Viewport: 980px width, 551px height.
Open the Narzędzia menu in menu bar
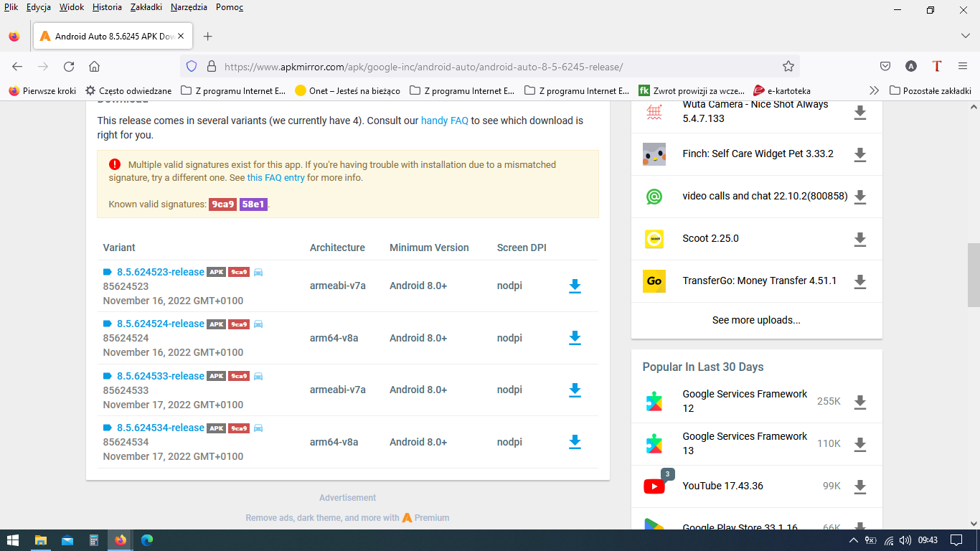pyautogui.click(x=189, y=7)
